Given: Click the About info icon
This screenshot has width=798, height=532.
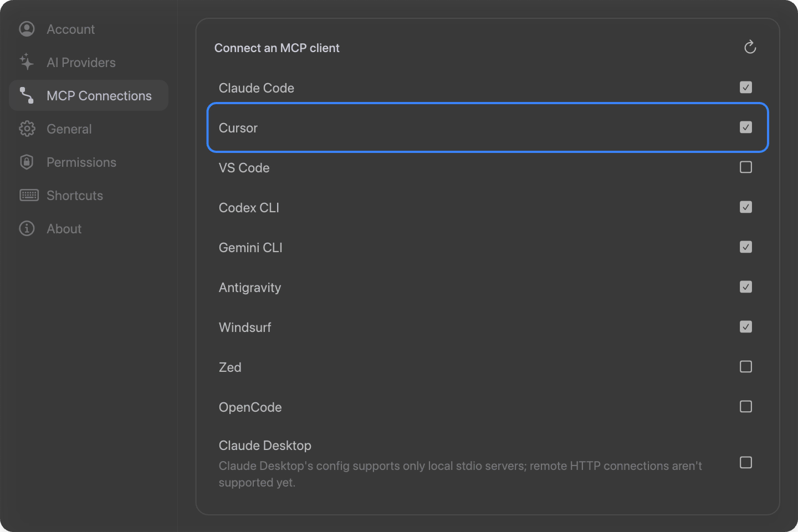Looking at the screenshot, I should (x=27, y=228).
